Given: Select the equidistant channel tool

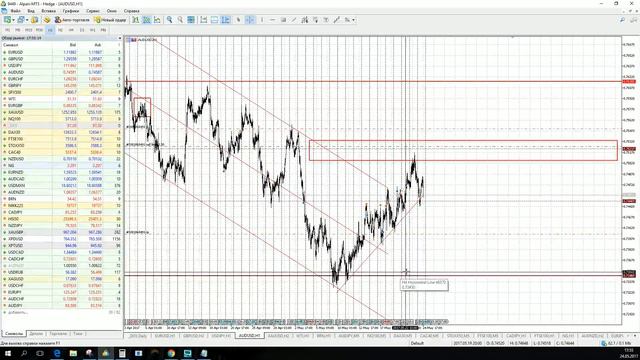Looking at the screenshot, I should point(304,20).
